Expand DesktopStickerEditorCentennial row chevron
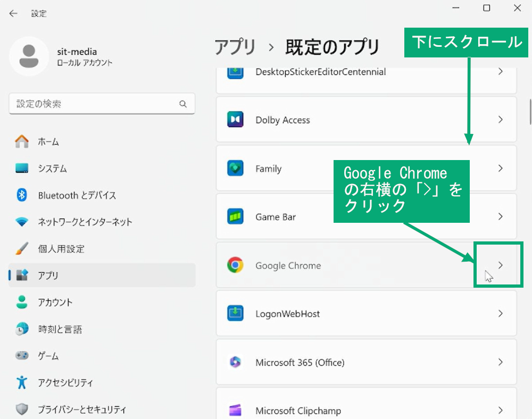This screenshot has height=419, width=532. pos(501,72)
